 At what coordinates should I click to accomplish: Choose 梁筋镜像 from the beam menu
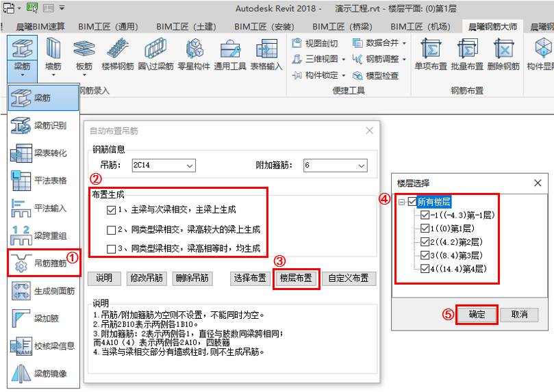coord(43,374)
